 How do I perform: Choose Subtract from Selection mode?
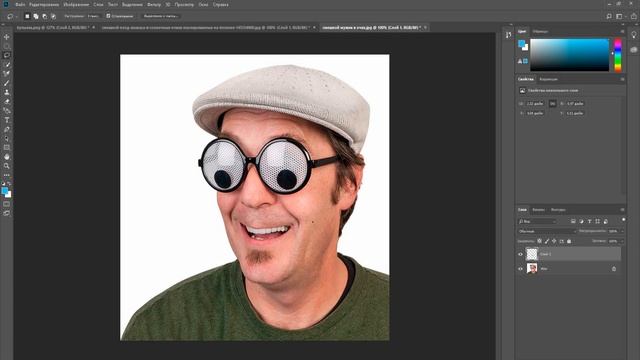pos(44,16)
